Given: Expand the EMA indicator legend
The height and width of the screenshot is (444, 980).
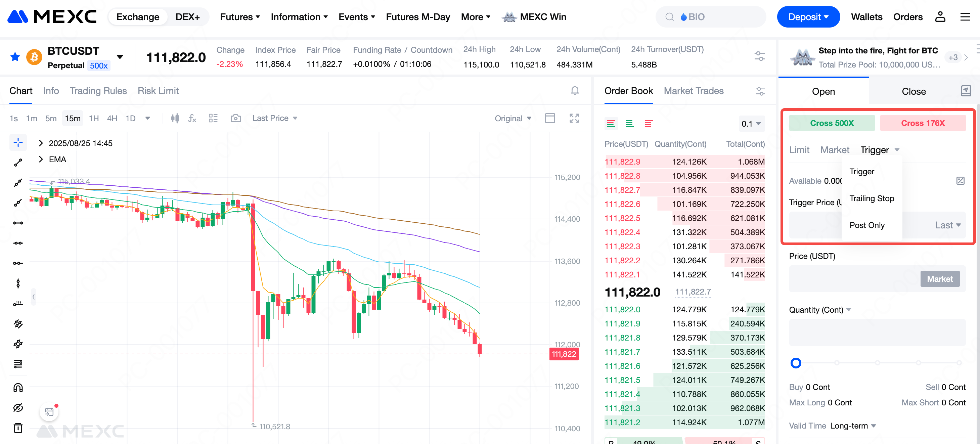Looking at the screenshot, I should tap(41, 160).
